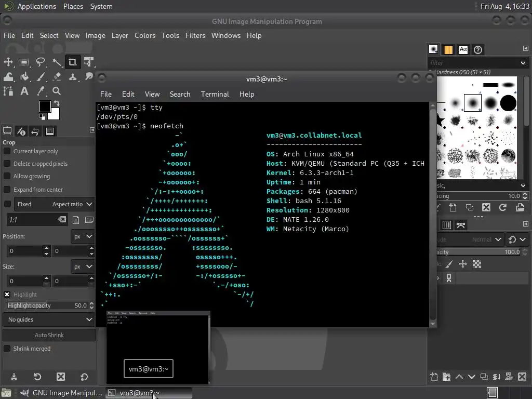532x399 pixels.
Task: Select the Zoom magnifier tool
Action: tap(57, 91)
